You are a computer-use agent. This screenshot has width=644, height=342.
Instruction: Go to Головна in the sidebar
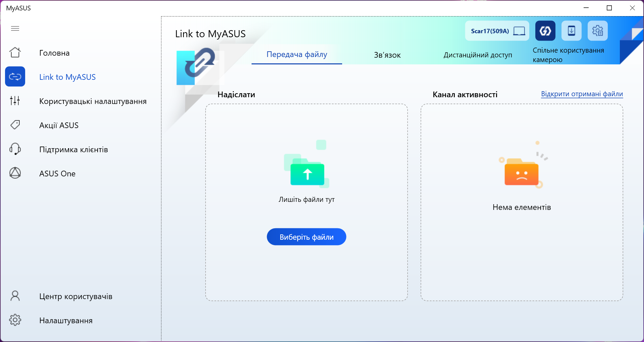54,53
